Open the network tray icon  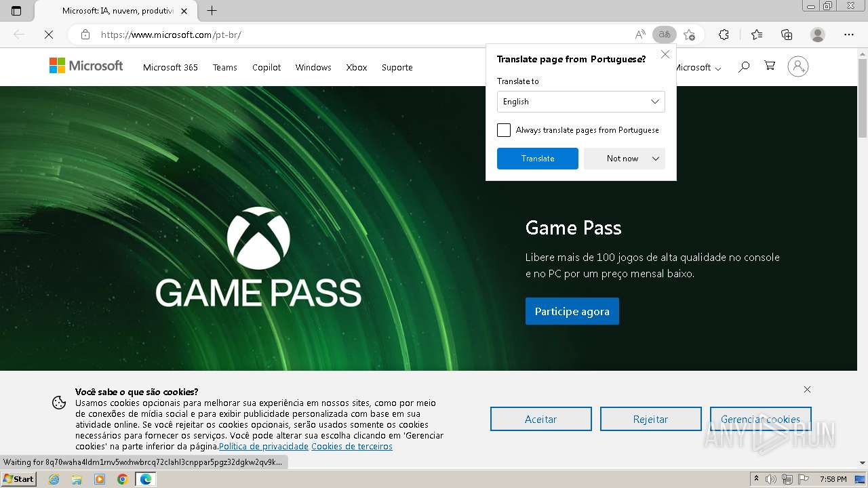click(787, 479)
